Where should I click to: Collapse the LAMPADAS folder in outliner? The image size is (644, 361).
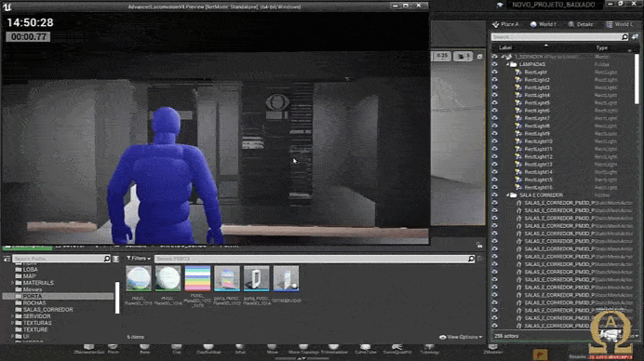click(x=507, y=64)
